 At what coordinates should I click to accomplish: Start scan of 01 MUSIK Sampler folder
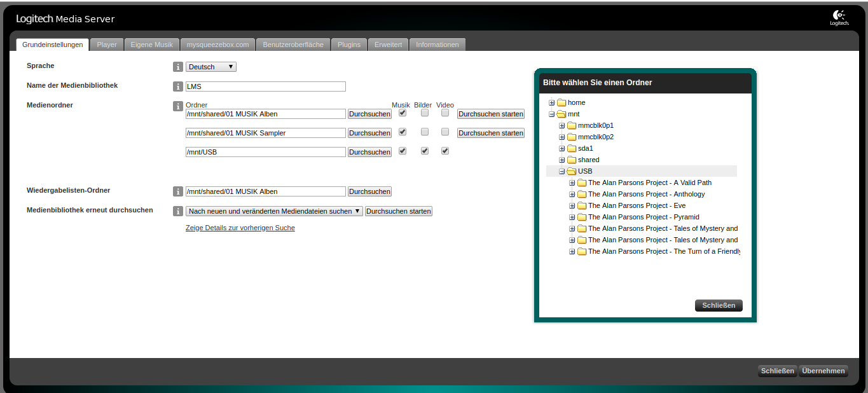tap(491, 133)
